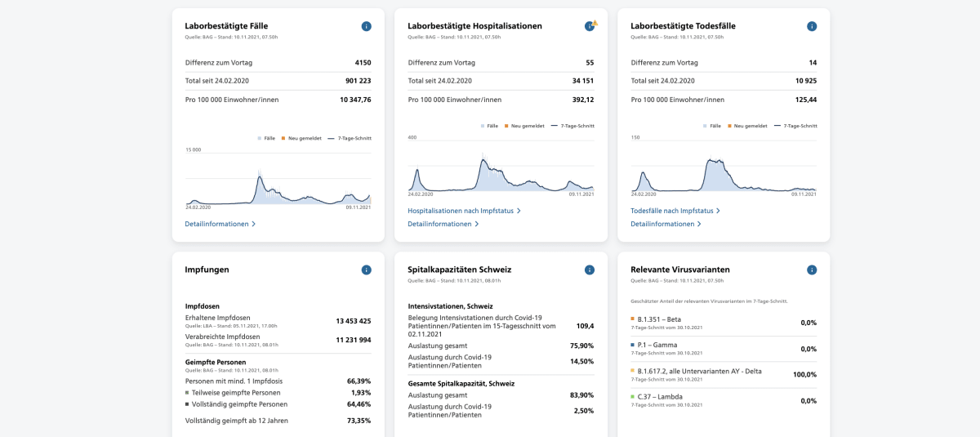
Task: Toggle Neu gemeldet legend in Hospitalisationen chart
Action: 523,126
